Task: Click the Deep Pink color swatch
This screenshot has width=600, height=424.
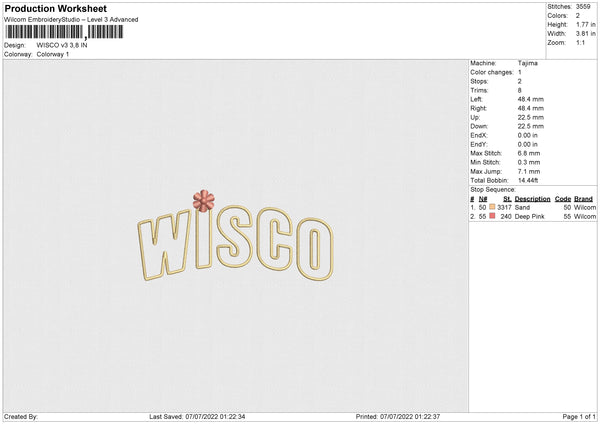Action: pos(492,216)
